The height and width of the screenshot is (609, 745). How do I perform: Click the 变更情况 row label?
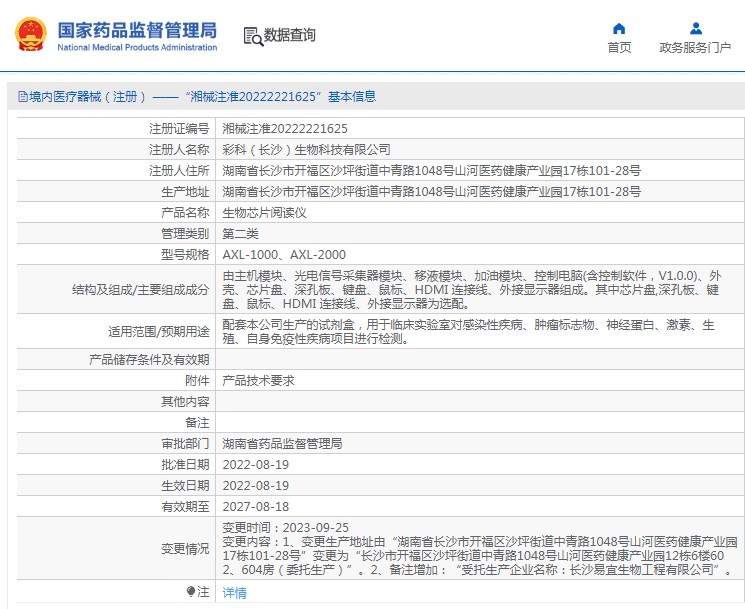(185, 548)
